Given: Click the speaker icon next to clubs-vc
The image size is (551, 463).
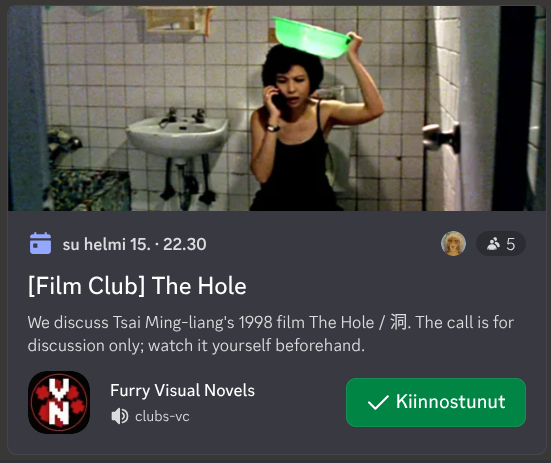Looking at the screenshot, I should [119, 417].
